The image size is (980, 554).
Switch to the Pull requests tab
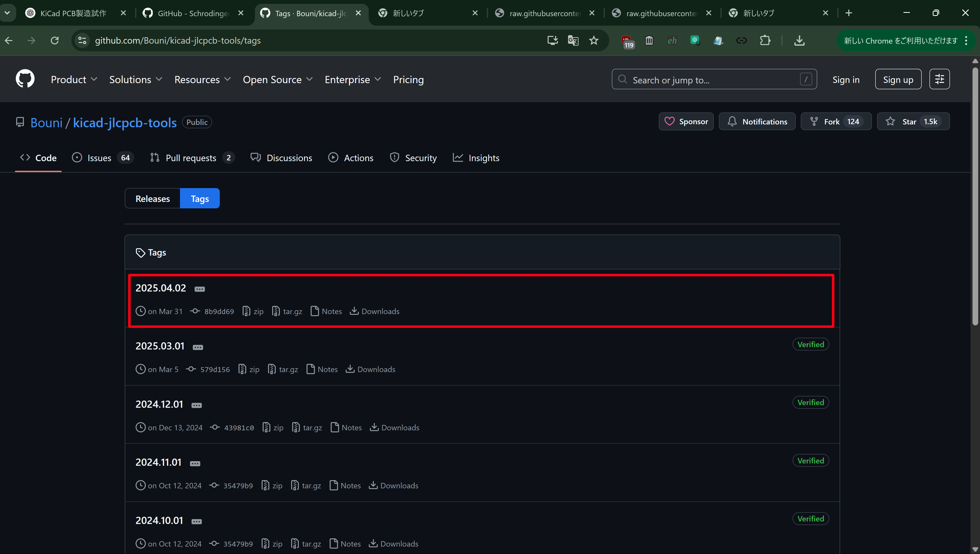(x=192, y=158)
